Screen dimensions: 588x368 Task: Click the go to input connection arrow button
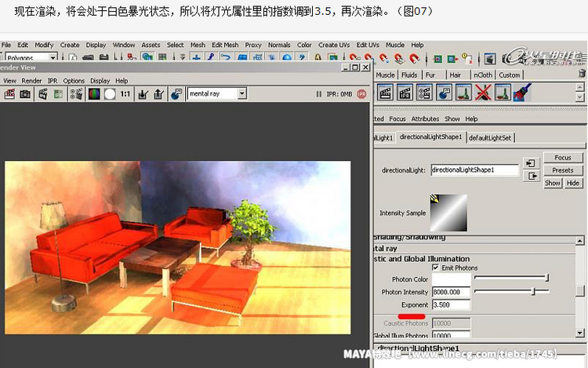(x=531, y=163)
